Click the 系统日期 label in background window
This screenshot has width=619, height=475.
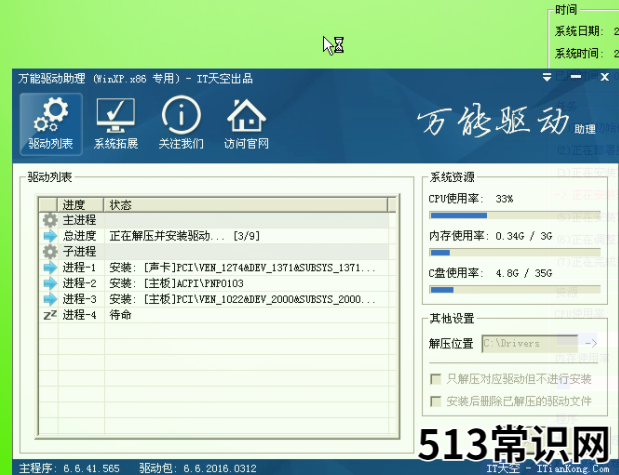579,31
